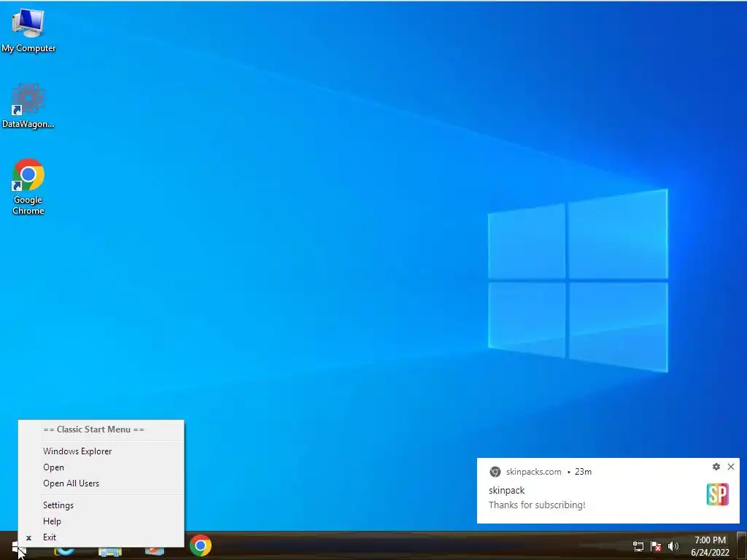Select the DataWagon desktop shortcut
The image size is (747, 560).
pos(28,106)
